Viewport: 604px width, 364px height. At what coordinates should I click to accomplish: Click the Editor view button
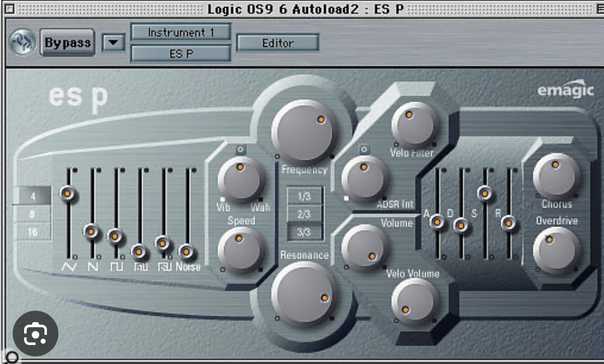tap(278, 42)
